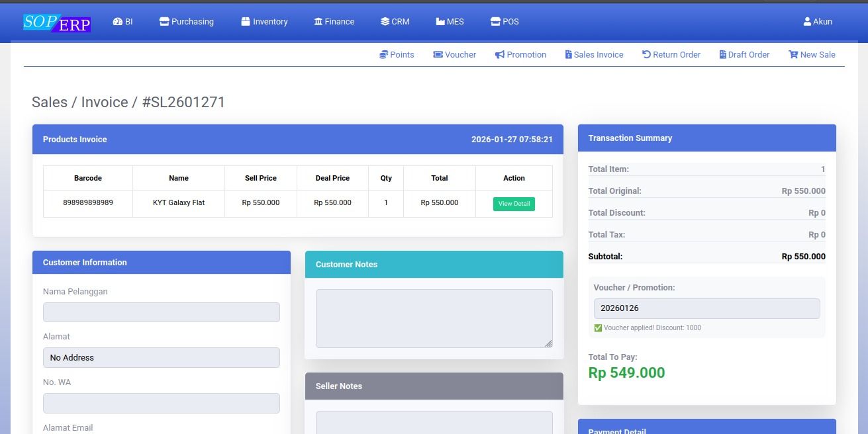The image size is (868, 434).
Task: Click the Sales Invoice document icon
Action: click(x=568, y=55)
